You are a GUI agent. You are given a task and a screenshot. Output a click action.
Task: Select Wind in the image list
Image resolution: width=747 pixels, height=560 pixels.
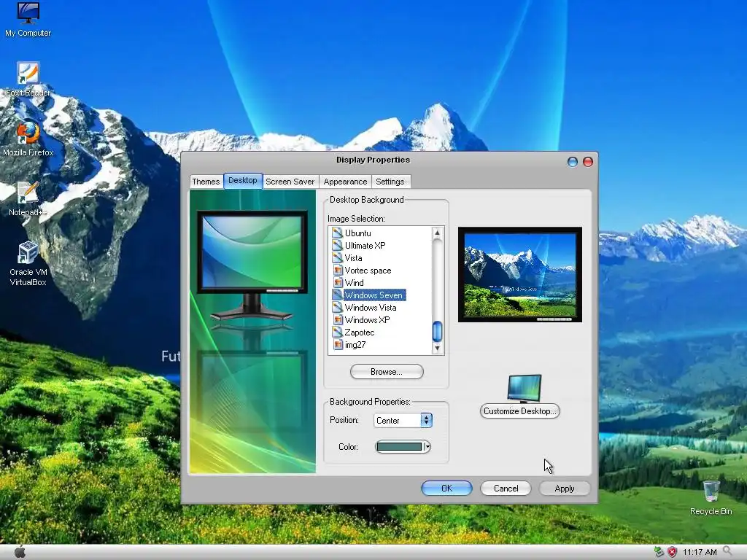[354, 282]
